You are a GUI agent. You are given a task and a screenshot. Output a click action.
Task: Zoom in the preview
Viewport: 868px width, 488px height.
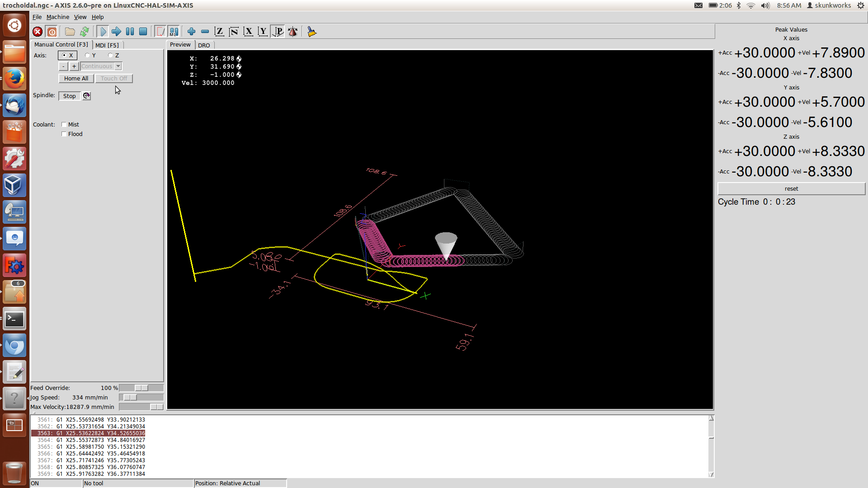pyautogui.click(x=191, y=32)
